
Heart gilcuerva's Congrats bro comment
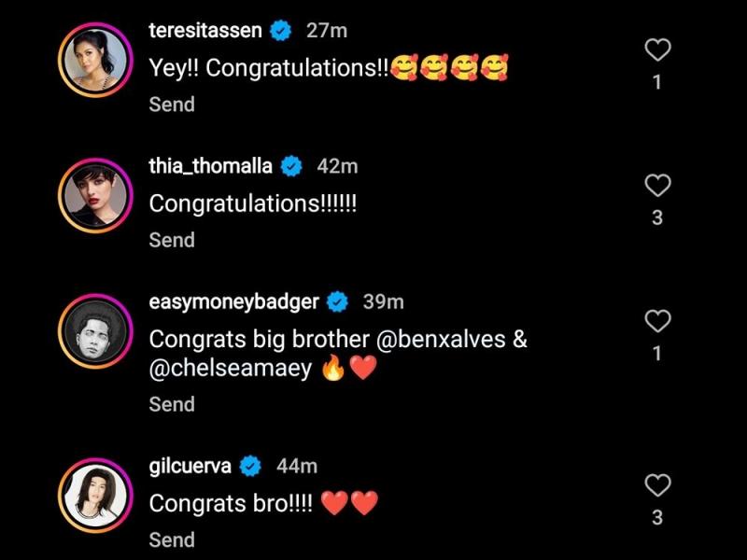[658, 485]
